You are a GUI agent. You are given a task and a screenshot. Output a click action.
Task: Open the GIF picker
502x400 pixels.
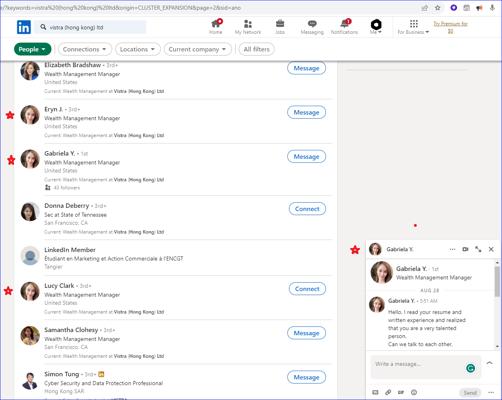click(x=401, y=392)
